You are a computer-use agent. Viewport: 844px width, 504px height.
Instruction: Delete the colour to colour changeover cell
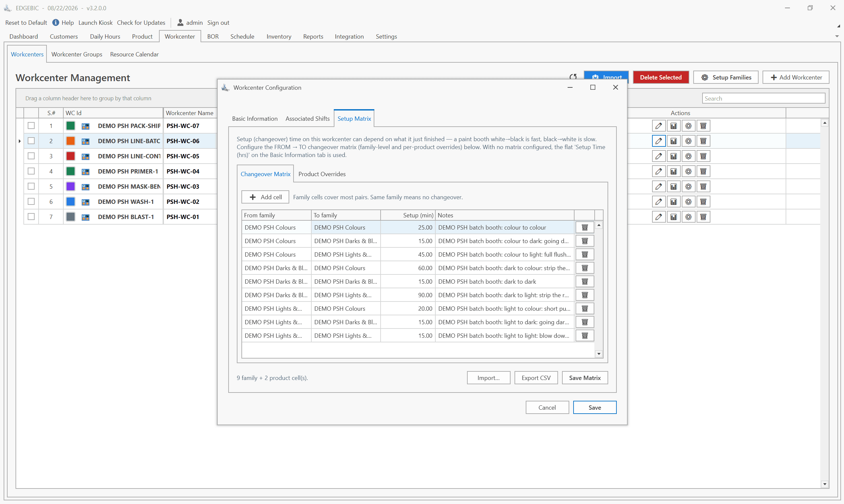tap(585, 228)
